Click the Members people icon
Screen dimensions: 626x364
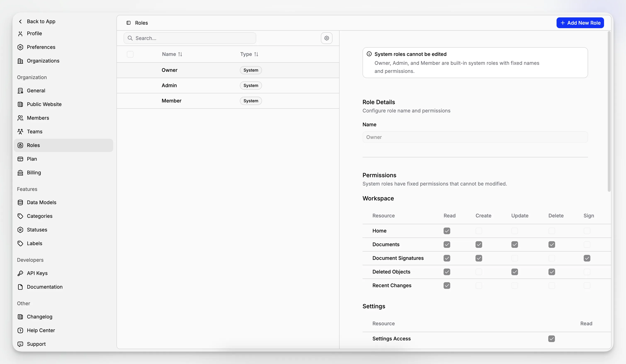pos(20,118)
